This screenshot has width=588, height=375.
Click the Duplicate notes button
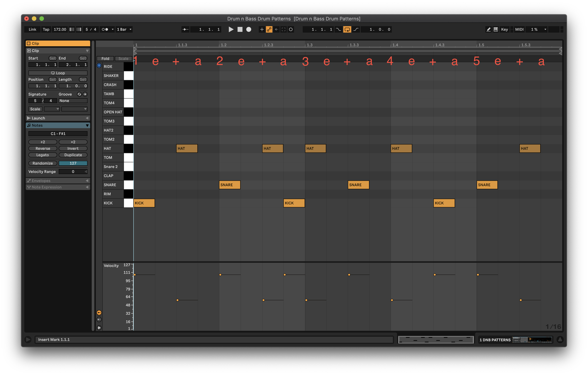(73, 155)
